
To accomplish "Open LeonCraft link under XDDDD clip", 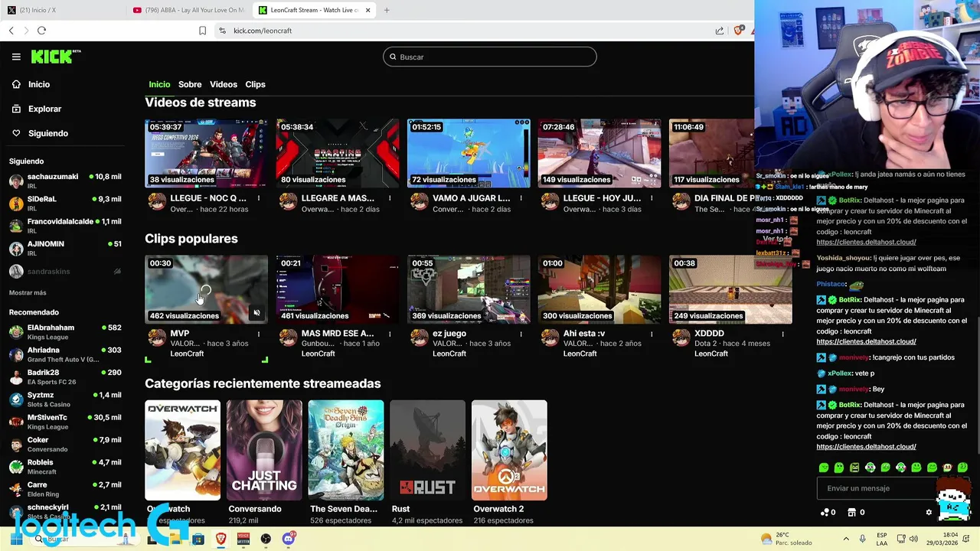I will [710, 354].
